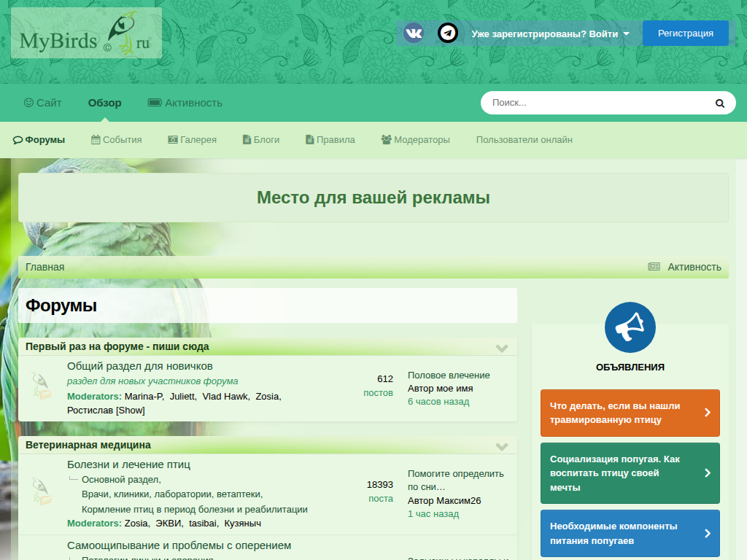
Task: Open the Половое влечение latest topic
Action: [x=449, y=376]
